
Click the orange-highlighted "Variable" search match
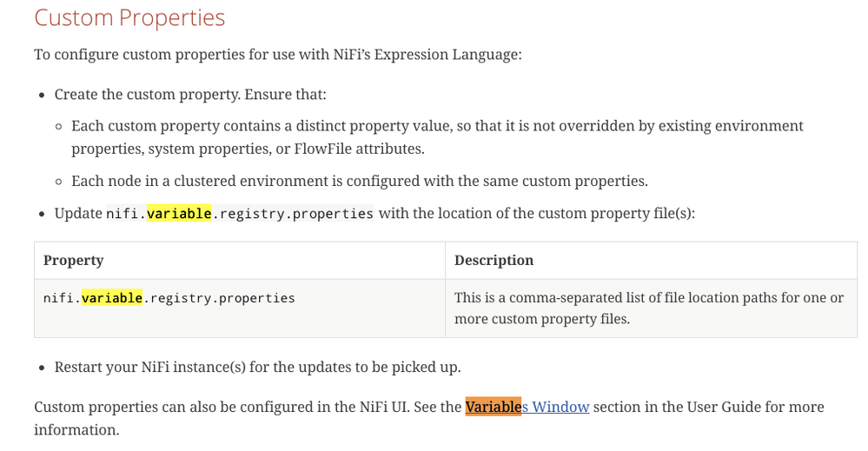(x=493, y=407)
